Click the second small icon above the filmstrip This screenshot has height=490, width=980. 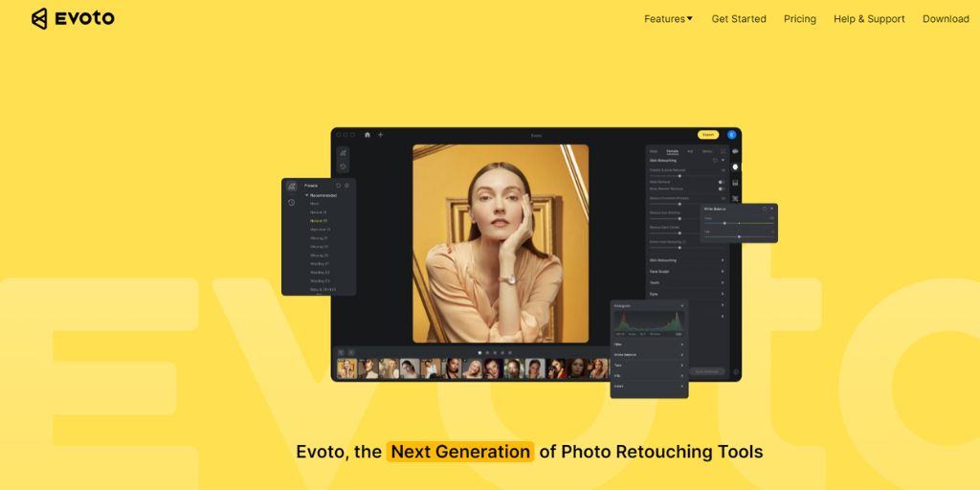tap(350, 352)
